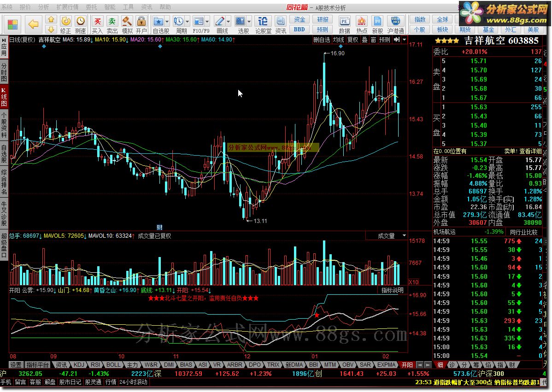Image resolution: width=552 pixels, height=392 pixels.
Task: Open the 修正 correction tool
Action: [x=65, y=24]
